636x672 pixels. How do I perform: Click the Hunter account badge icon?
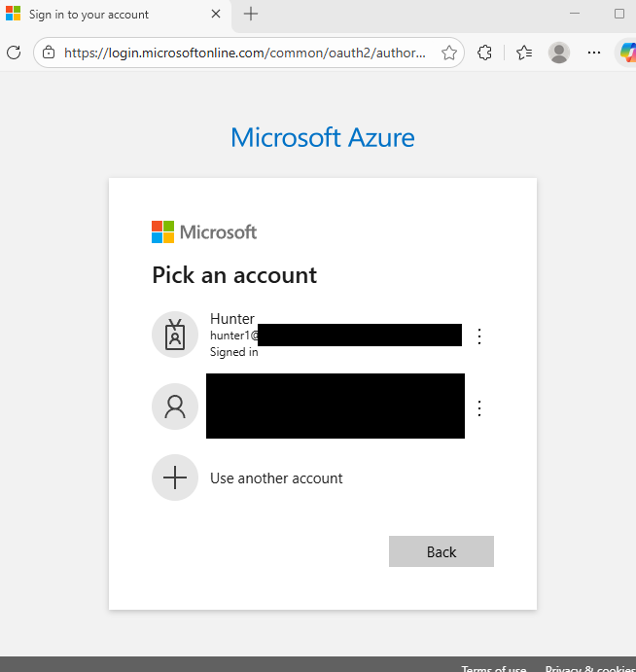click(x=175, y=335)
